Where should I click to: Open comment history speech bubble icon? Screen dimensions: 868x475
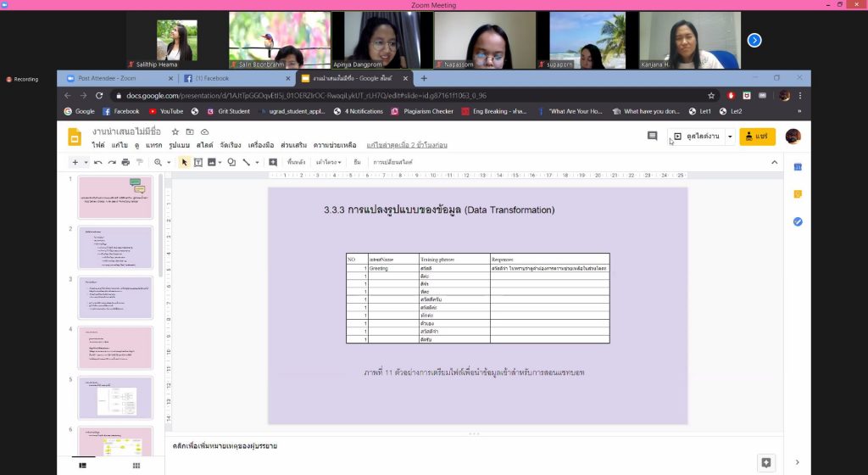pyautogui.click(x=652, y=136)
